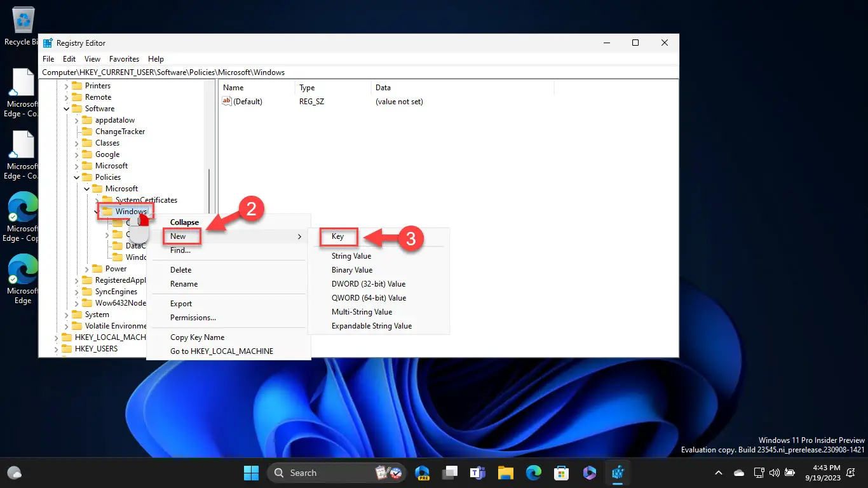
Task: Expand the Remote tree node
Action: coord(67,97)
